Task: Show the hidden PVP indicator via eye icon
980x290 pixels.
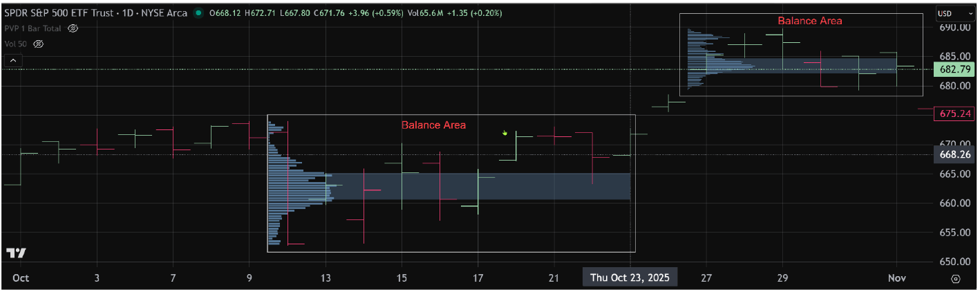Action: [73, 28]
